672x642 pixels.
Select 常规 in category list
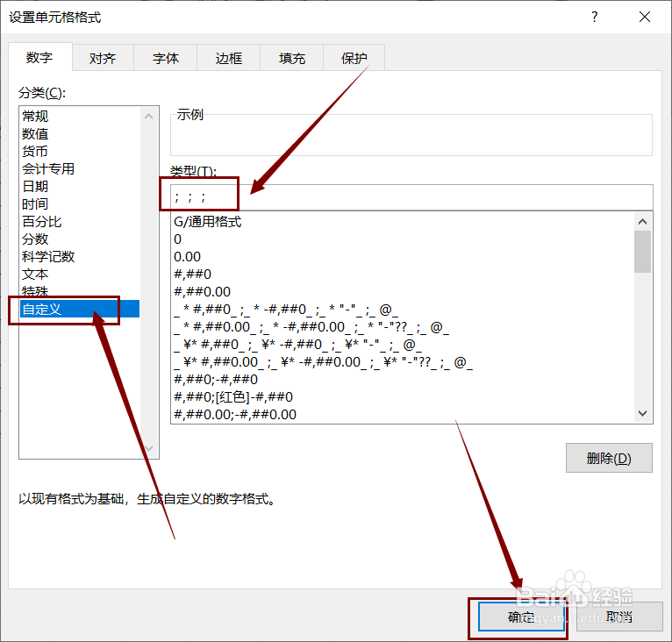pos(80,116)
